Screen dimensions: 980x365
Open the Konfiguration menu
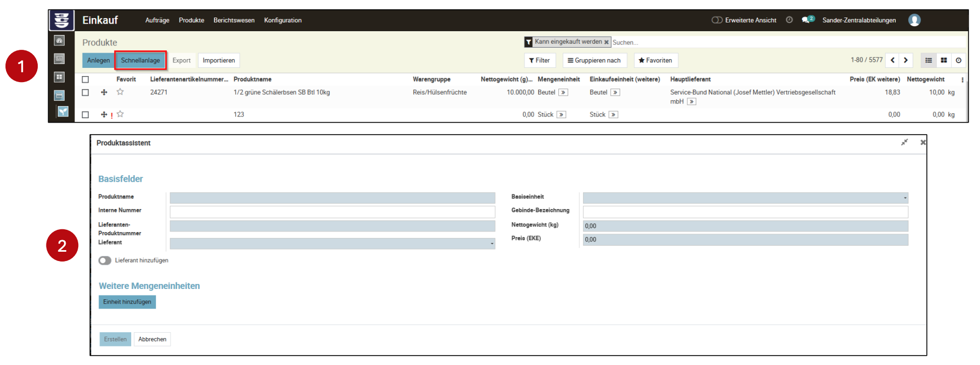click(x=282, y=20)
